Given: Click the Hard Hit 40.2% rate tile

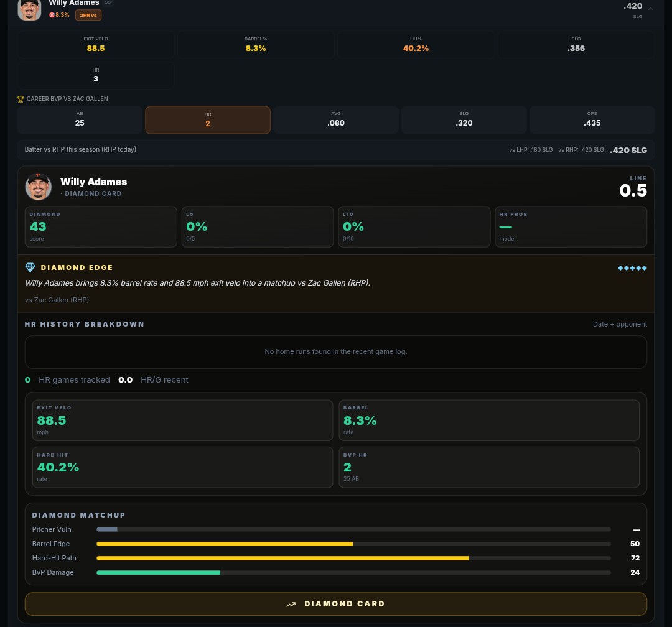Looking at the screenshot, I should tap(182, 467).
